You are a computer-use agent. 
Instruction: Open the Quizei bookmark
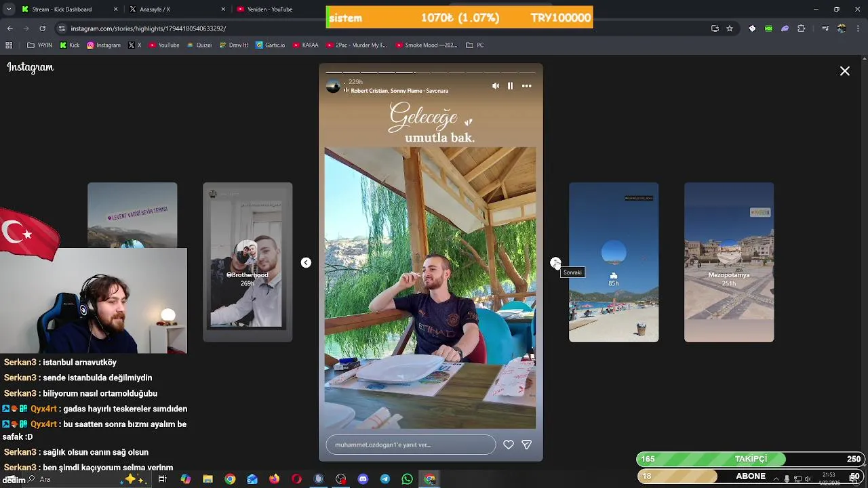(199, 45)
